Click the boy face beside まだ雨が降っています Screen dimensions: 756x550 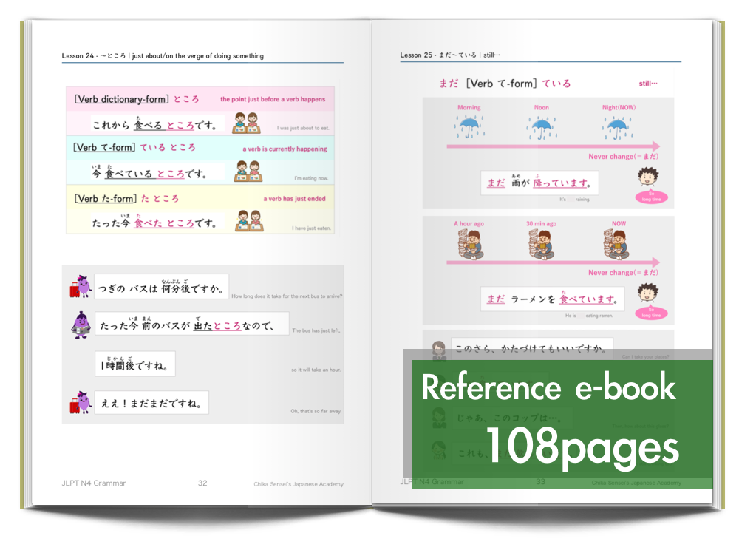(x=648, y=177)
